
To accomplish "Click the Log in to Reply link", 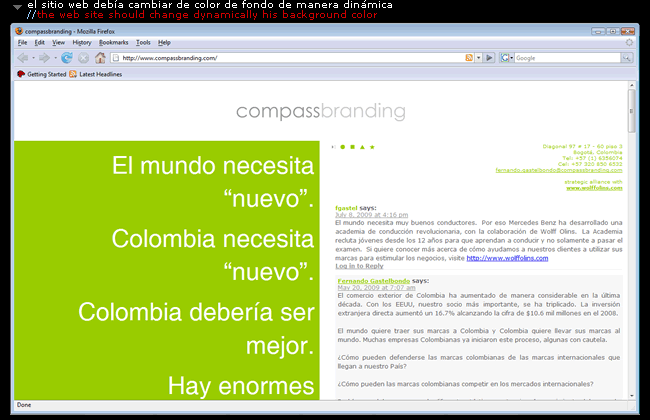I will 359,266.
